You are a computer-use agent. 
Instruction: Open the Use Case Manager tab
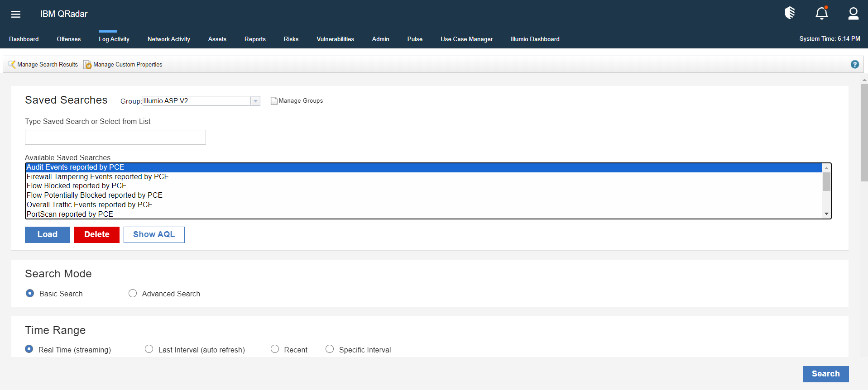point(467,39)
